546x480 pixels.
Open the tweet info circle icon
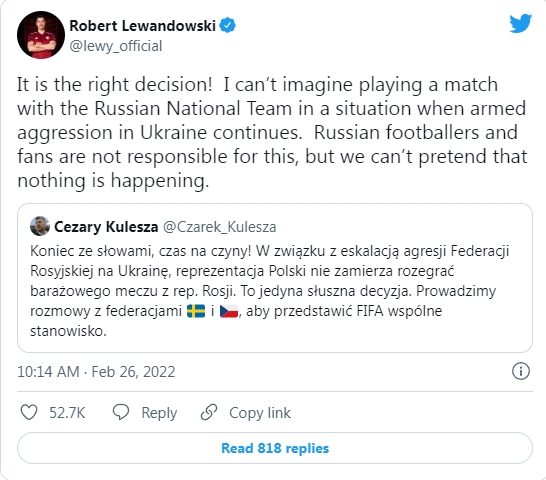coord(521,371)
